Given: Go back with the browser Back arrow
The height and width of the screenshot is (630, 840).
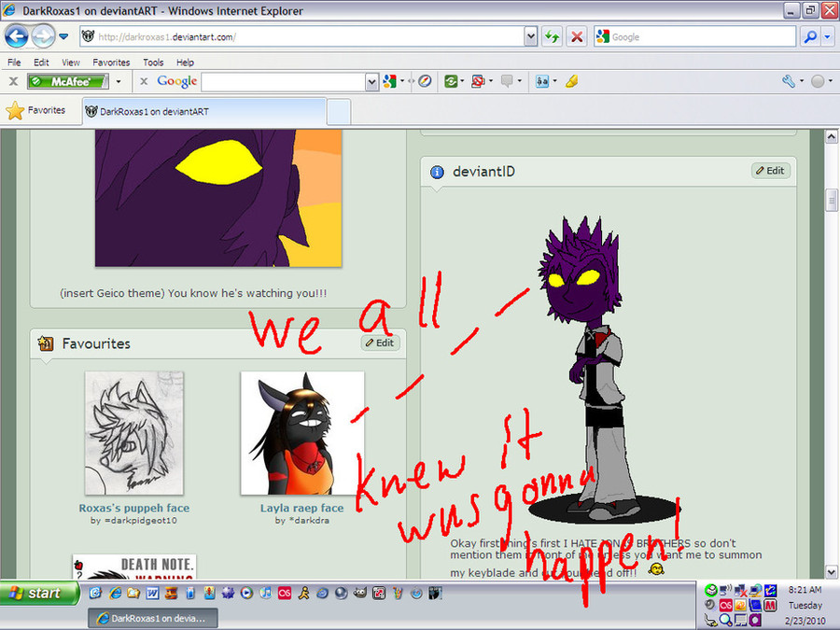Looking at the screenshot, I should (x=16, y=36).
